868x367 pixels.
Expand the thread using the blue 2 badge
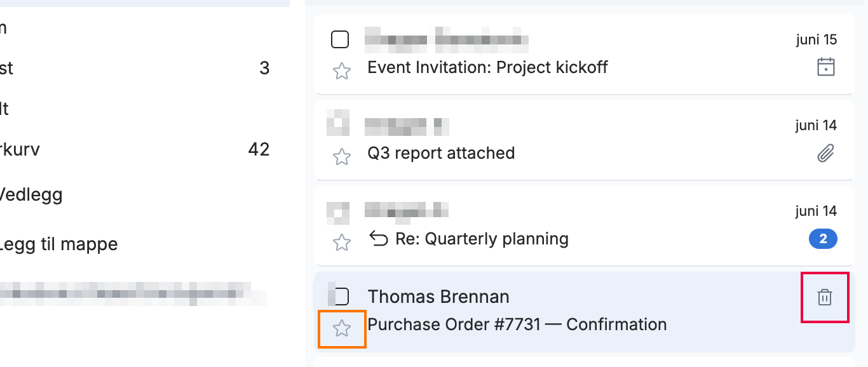[823, 239]
